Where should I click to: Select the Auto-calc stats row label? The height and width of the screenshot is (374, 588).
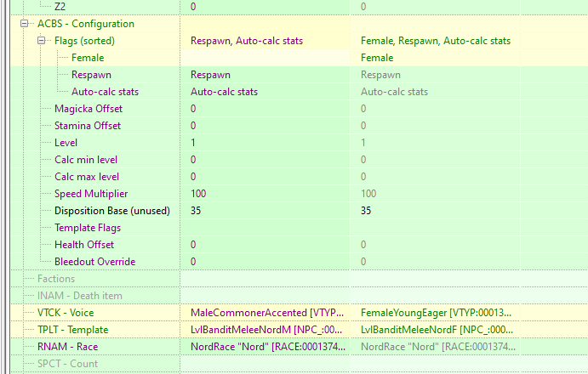pos(105,92)
